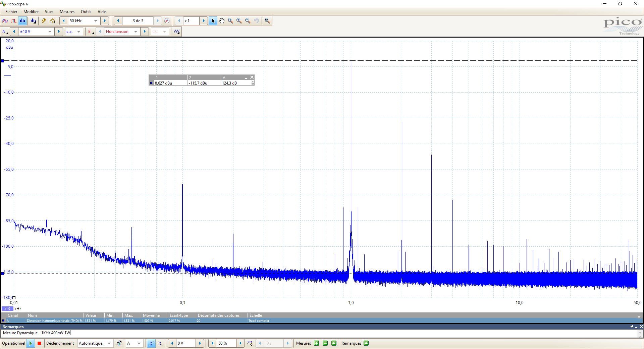Open the 50 kHz range dropdown
Image resolution: width=644 pixels, height=349 pixels.
[96, 21]
